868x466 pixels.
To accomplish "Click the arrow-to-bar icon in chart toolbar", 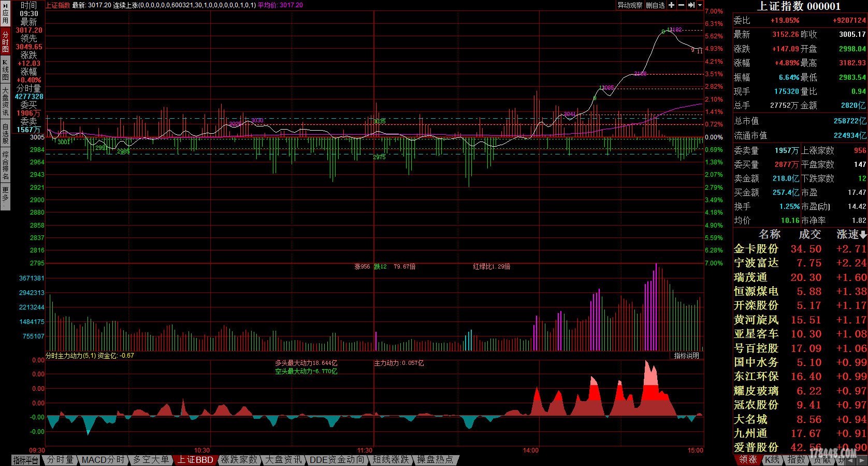I will [x=691, y=5].
